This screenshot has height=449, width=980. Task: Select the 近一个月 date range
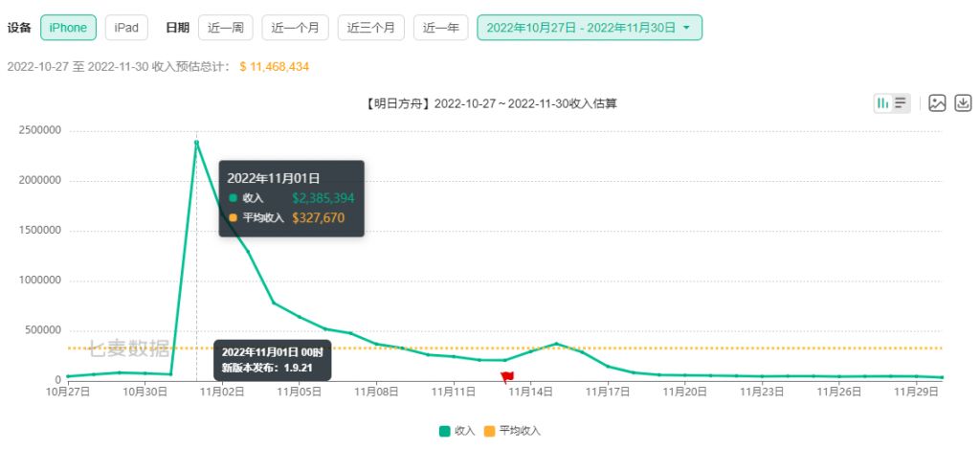pyautogui.click(x=295, y=28)
